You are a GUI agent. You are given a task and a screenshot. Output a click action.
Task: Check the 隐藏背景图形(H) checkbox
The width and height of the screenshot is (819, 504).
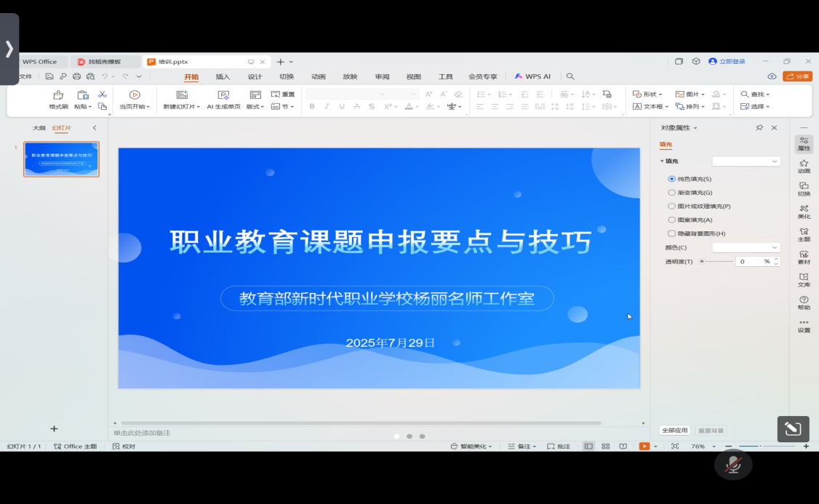click(x=673, y=233)
